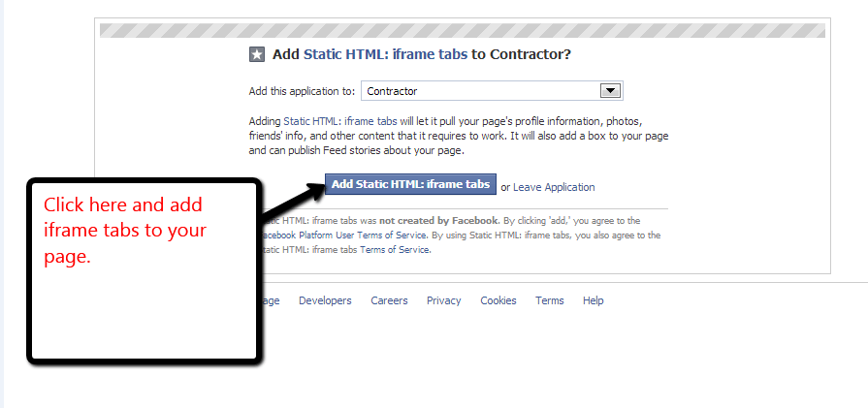Open the Terms footer link

click(x=549, y=300)
